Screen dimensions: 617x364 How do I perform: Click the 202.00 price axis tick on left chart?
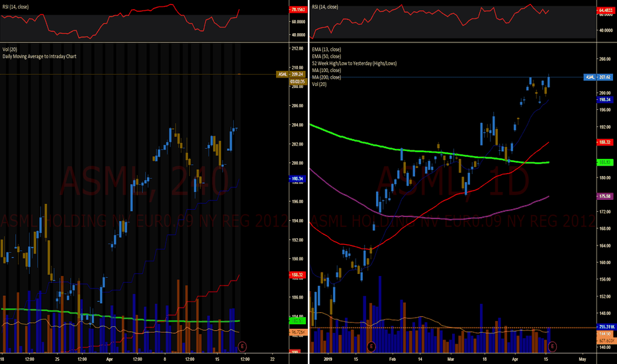pyautogui.click(x=297, y=144)
